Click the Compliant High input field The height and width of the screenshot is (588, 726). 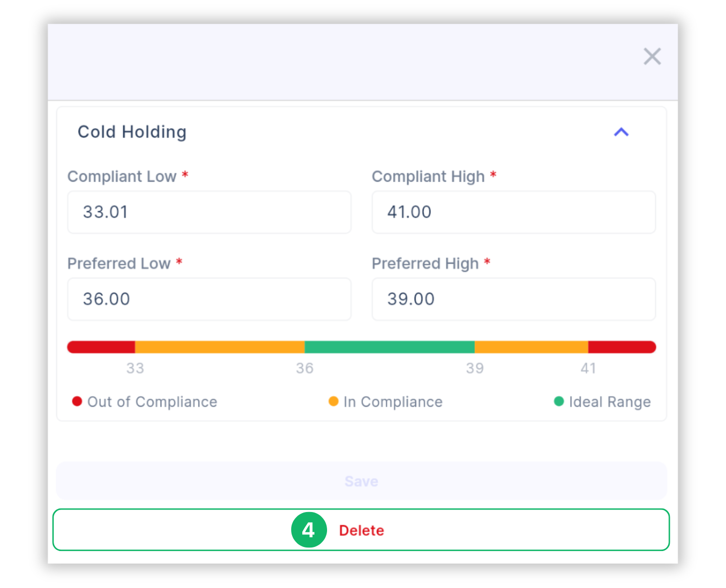click(x=513, y=212)
